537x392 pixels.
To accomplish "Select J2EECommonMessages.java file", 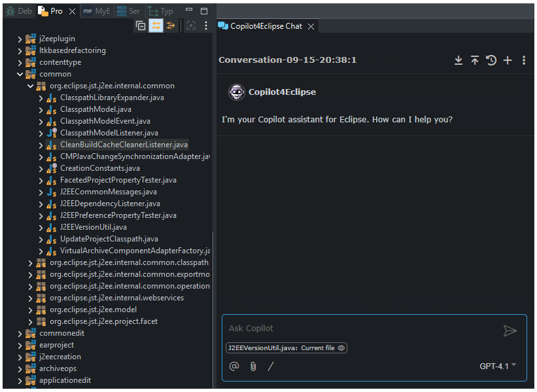I will pyautogui.click(x=108, y=192).
